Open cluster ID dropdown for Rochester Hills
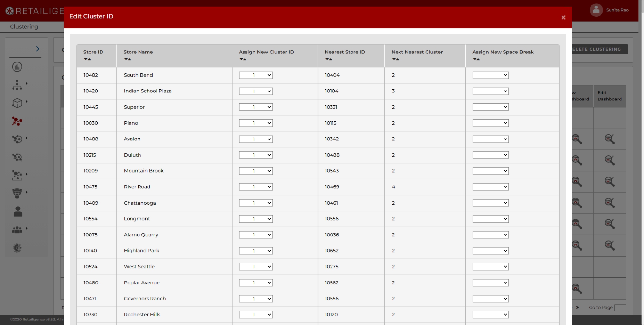The height and width of the screenshot is (325, 644). (256, 315)
